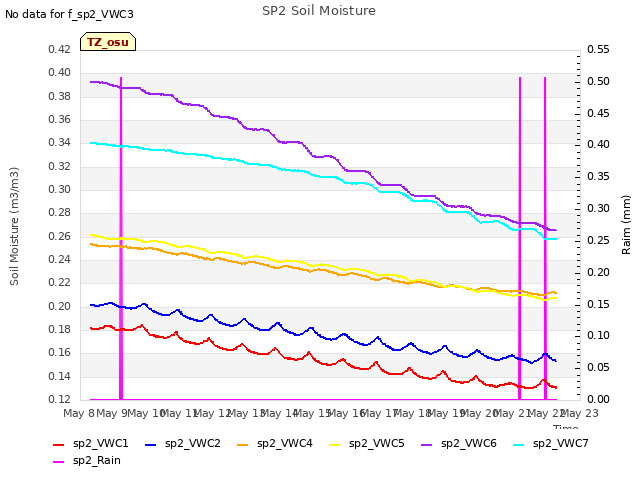Click the yellow sp2_VWC5 legend swatch
This screenshot has height=480, width=640.
point(335,444)
